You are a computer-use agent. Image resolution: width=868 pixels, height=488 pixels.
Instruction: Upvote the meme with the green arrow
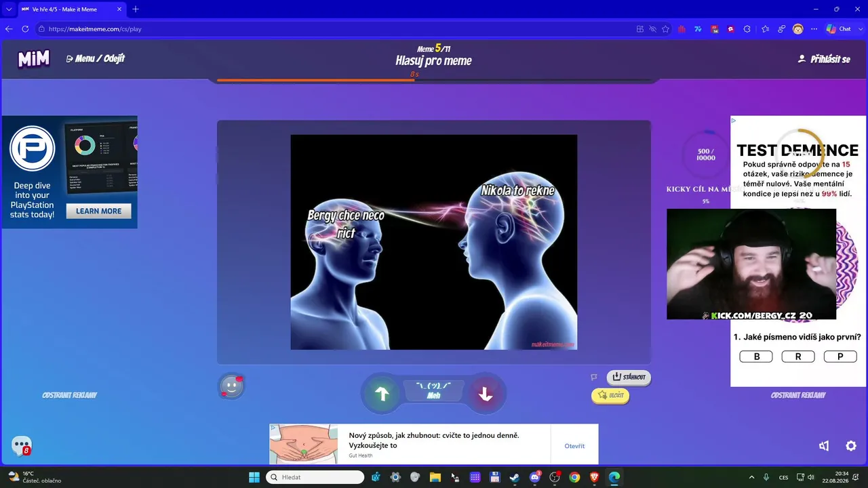382,394
